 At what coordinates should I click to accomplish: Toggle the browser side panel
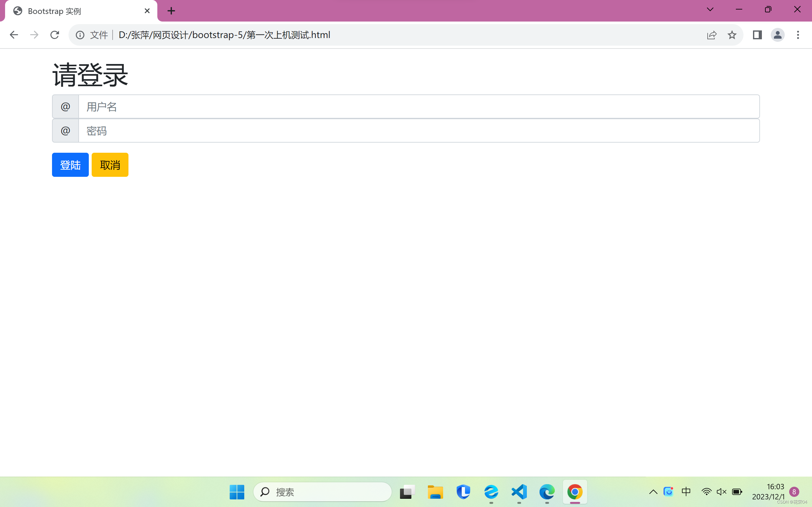point(757,35)
